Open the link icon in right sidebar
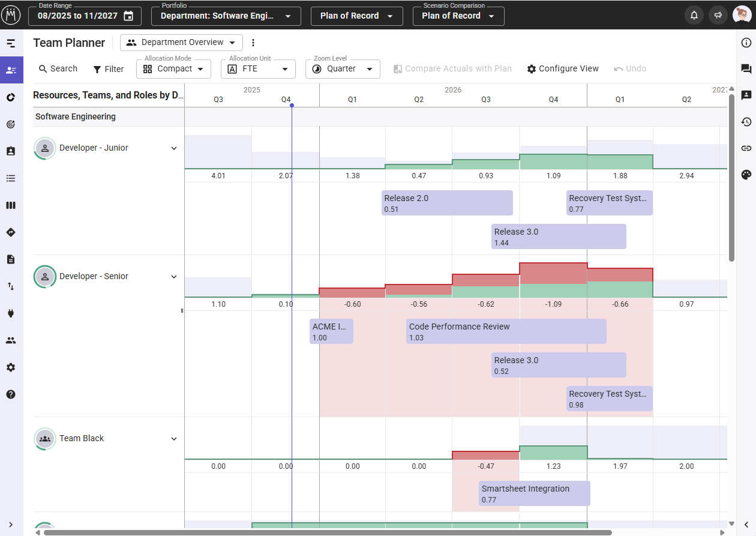This screenshot has width=756, height=536. click(x=746, y=148)
